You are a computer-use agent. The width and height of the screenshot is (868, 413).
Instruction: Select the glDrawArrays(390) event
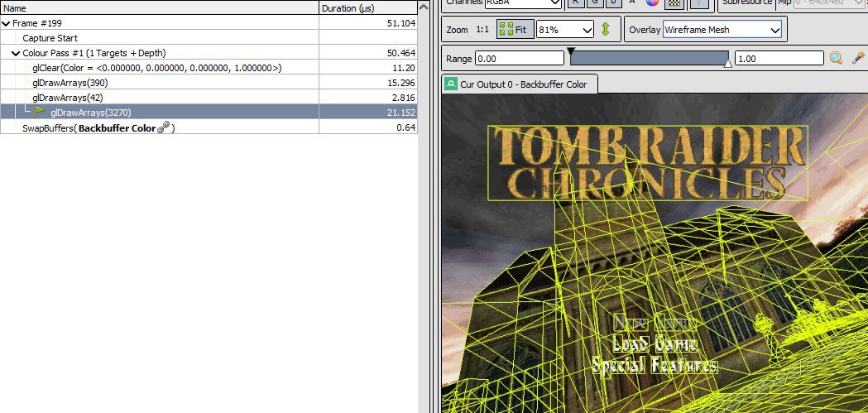[x=209, y=83]
